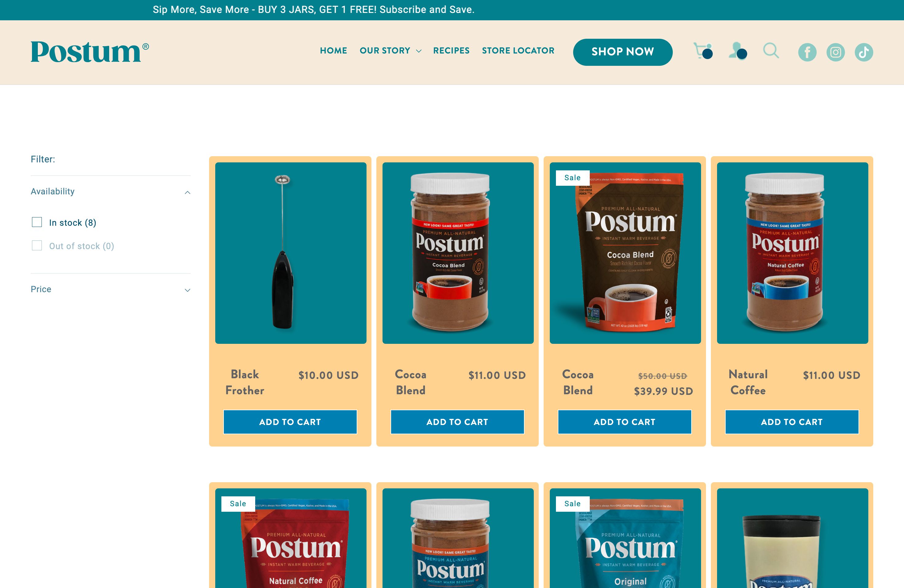The width and height of the screenshot is (904, 588).
Task: Open the Our Story dropdown menu
Action: point(391,50)
